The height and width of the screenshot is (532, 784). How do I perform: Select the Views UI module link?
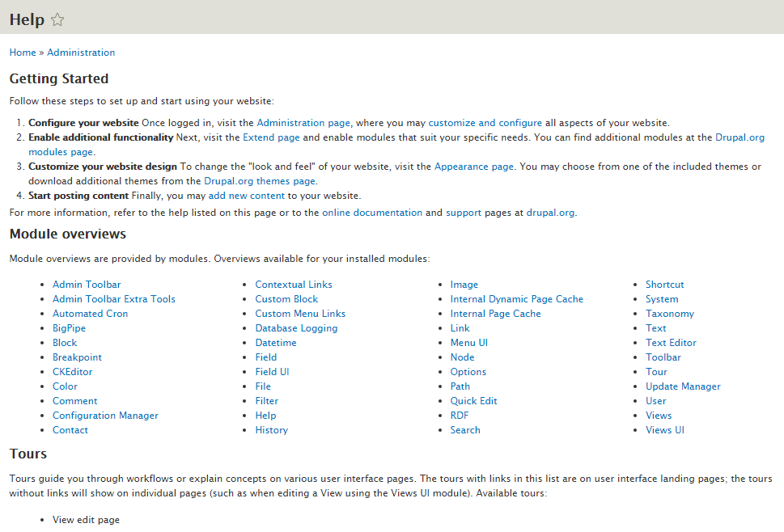(664, 430)
